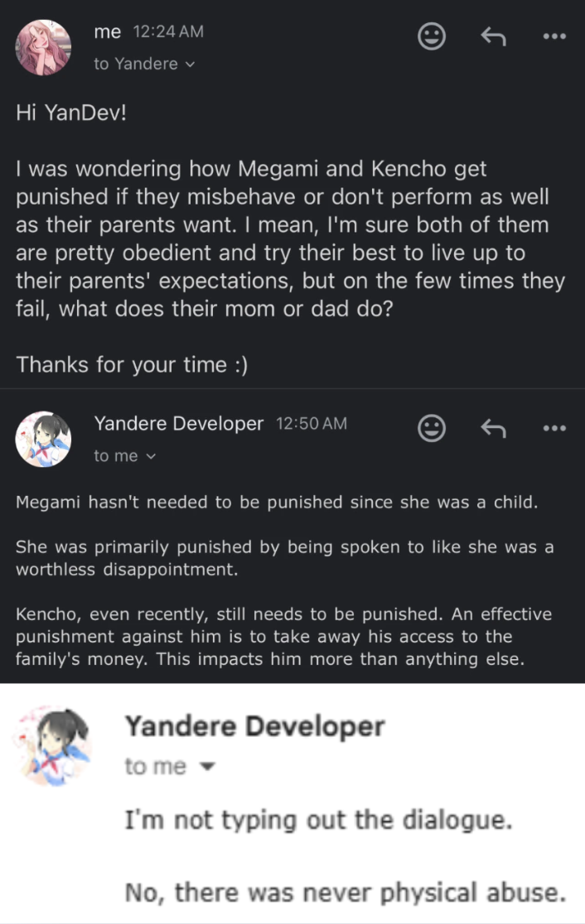Open more options for the 12:24 AM email

tap(553, 36)
